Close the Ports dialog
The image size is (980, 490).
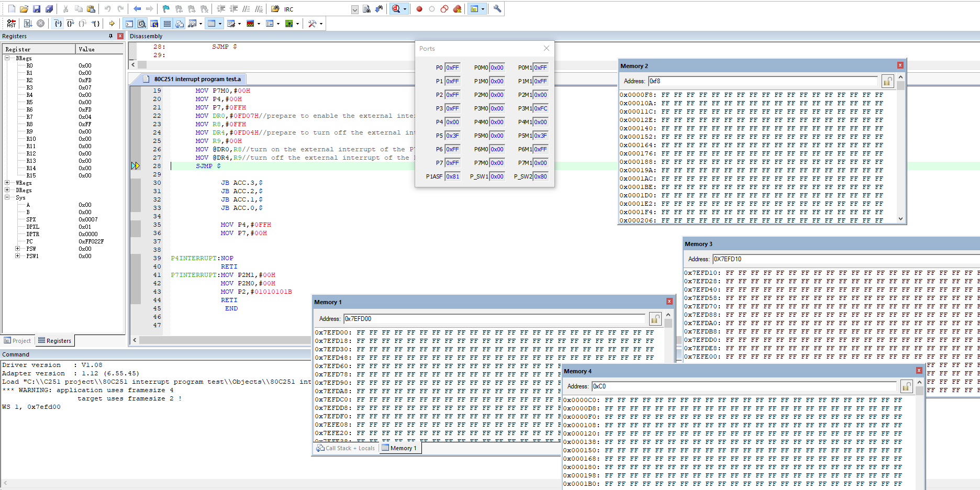547,48
